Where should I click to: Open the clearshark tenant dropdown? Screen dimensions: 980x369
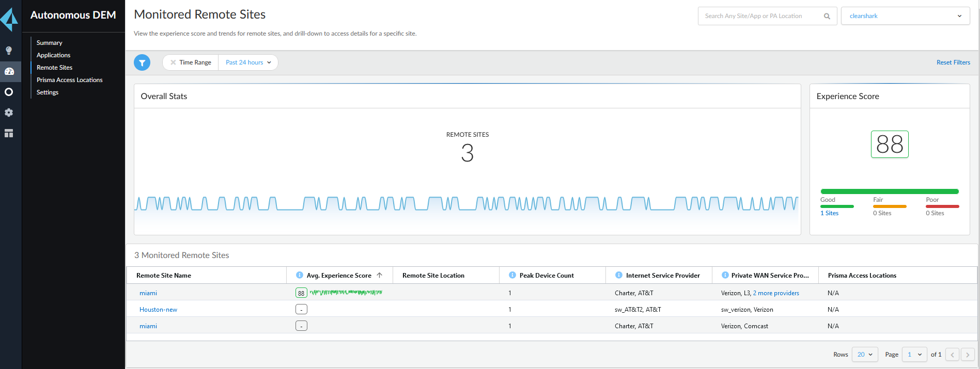(905, 16)
